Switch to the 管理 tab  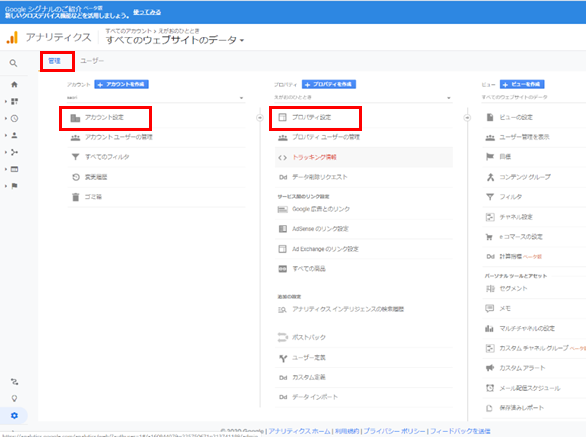[x=55, y=61]
